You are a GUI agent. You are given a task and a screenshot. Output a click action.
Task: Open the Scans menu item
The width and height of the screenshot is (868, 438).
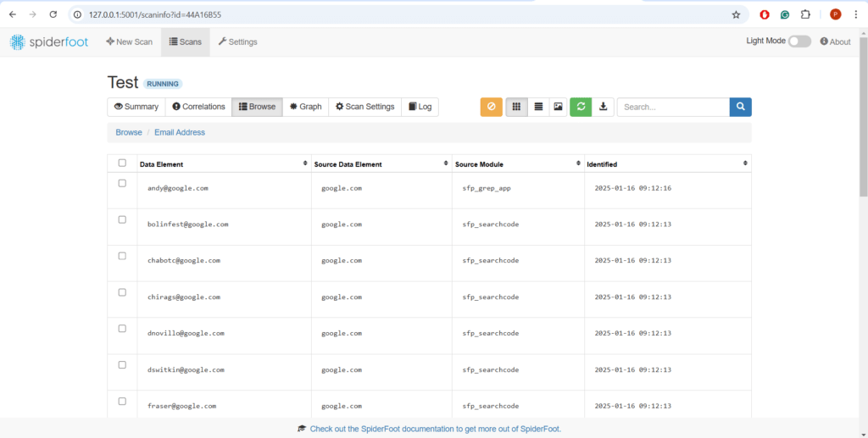pyautogui.click(x=186, y=42)
